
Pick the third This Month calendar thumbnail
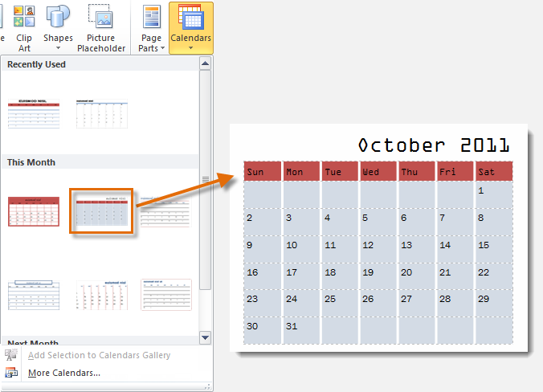pos(166,211)
